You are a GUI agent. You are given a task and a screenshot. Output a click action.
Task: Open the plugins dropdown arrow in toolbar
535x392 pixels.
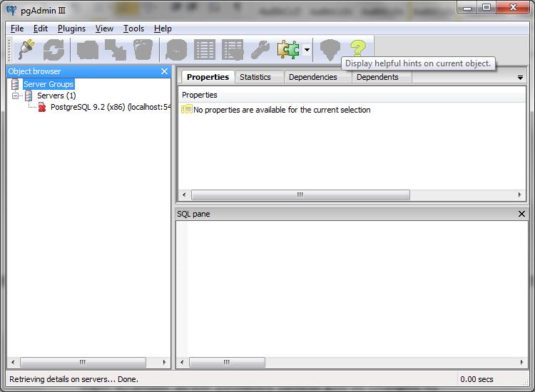point(306,50)
